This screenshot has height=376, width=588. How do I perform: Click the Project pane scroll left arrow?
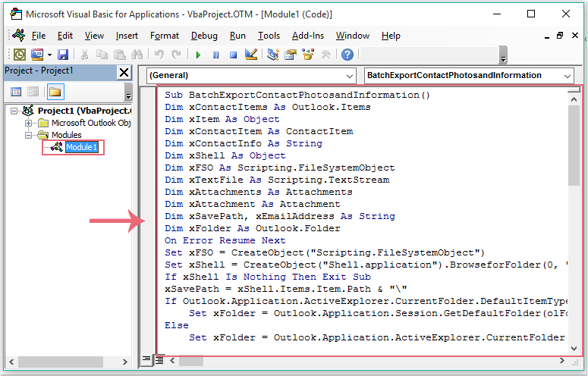click(x=11, y=362)
